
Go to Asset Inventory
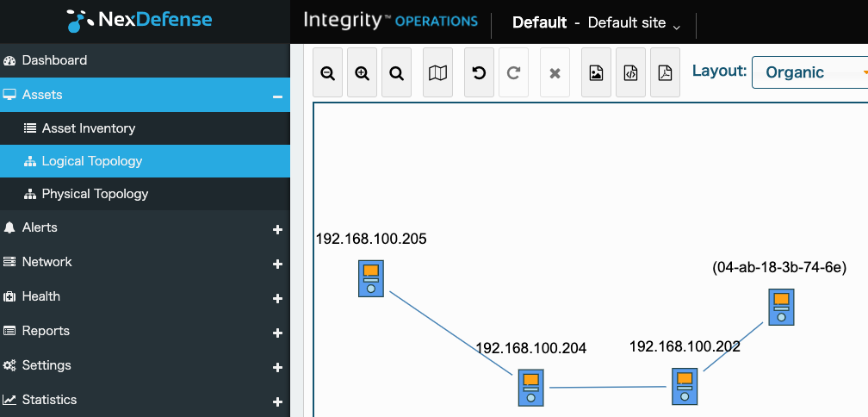[x=88, y=128]
